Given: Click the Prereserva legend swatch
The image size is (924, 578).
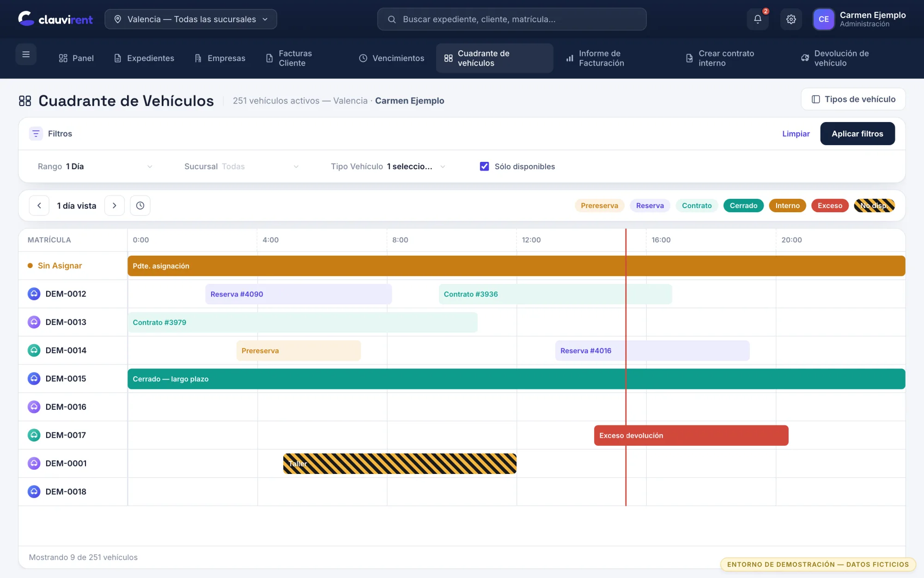Looking at the screenshot, I should [599, 206].
